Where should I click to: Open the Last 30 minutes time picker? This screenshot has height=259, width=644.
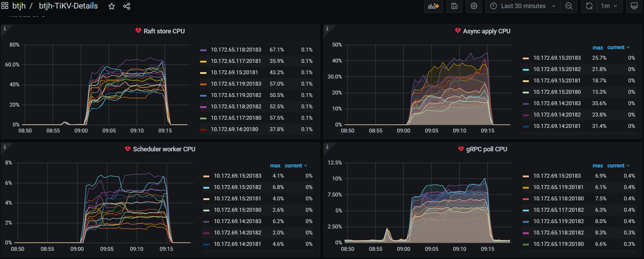523,6
